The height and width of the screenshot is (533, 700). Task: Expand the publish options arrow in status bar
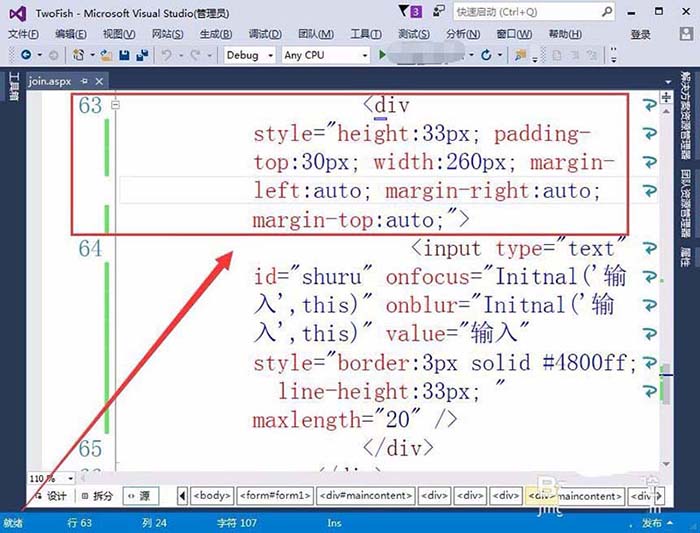point(670,523)
